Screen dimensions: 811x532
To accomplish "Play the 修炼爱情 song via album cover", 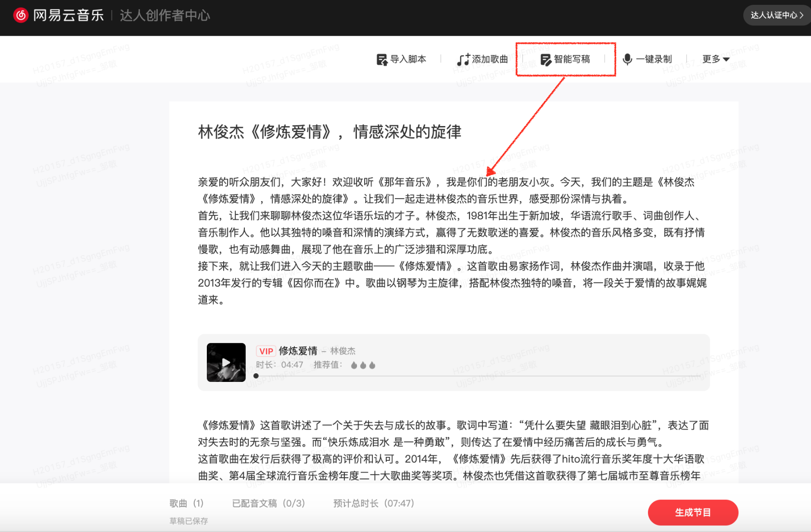I will coord(226,362).
